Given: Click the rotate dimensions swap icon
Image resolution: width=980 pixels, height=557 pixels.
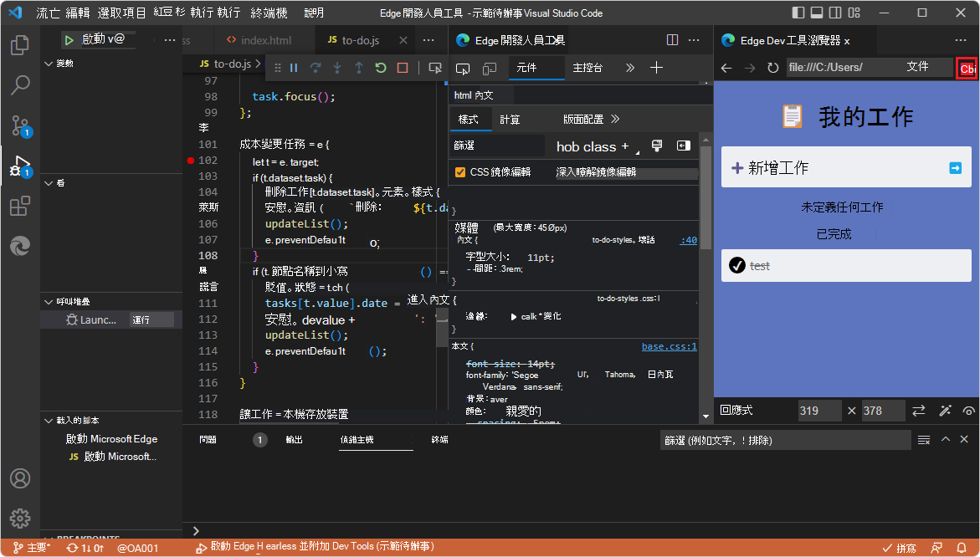Looking at the screenshot, I should (x=918, y=411).
